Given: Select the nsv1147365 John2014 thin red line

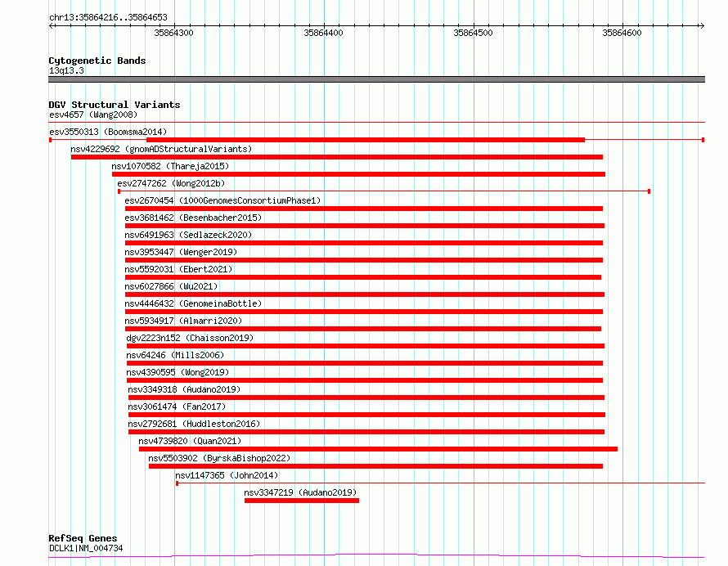Looking at the screenshot, I should (440, 483).
